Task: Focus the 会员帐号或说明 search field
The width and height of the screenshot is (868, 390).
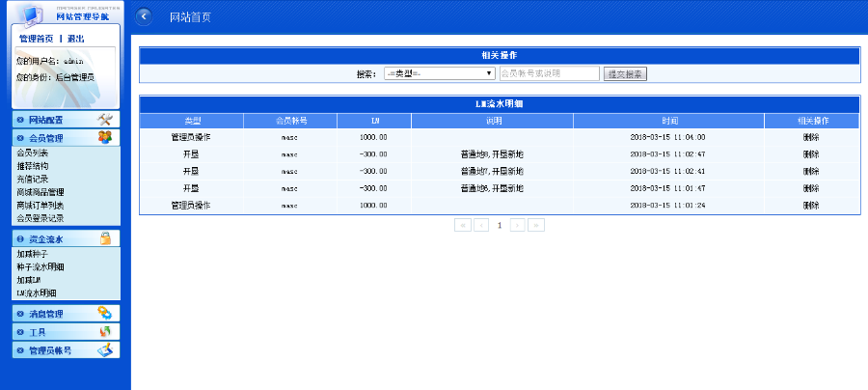Action: (x=549, y=73)
